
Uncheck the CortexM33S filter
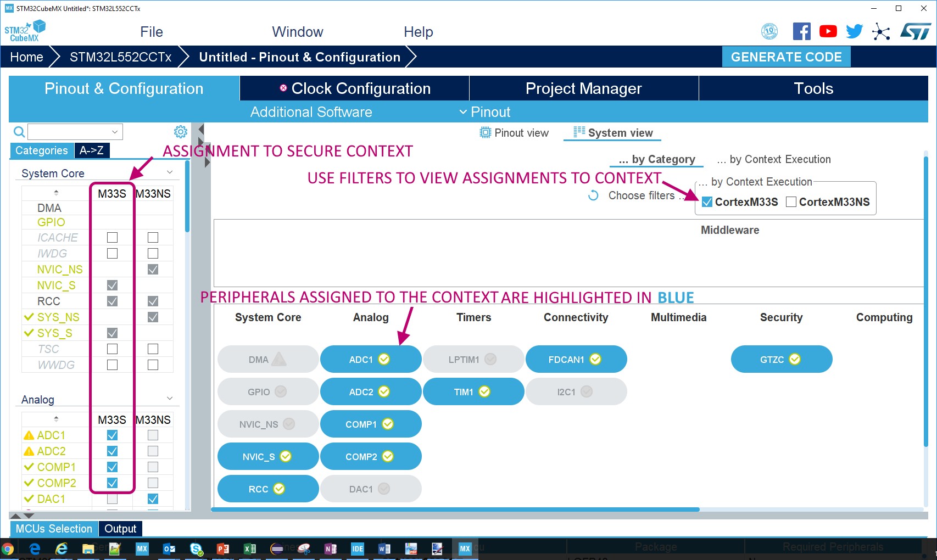click(707, 201)
